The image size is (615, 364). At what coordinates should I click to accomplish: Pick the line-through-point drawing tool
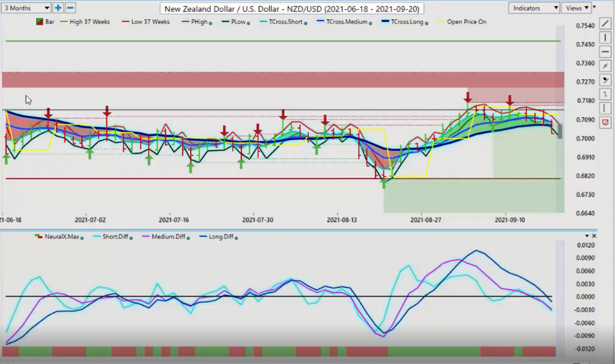pyautogui.click(x=605, y=66)
